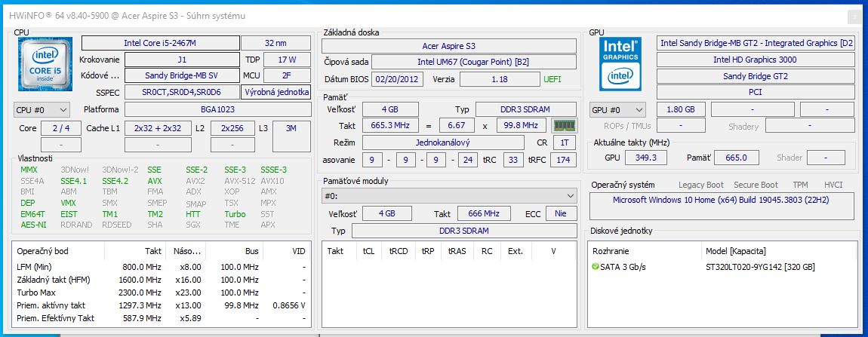Viewport: 868px width, 337px height.
Task: Click the Jednokanálový memory mode field
Action: tap(443, 142)
